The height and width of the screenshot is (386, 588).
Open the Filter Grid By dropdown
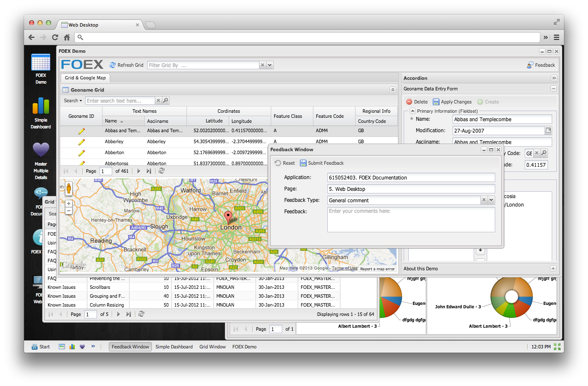[x=270, y=65]
